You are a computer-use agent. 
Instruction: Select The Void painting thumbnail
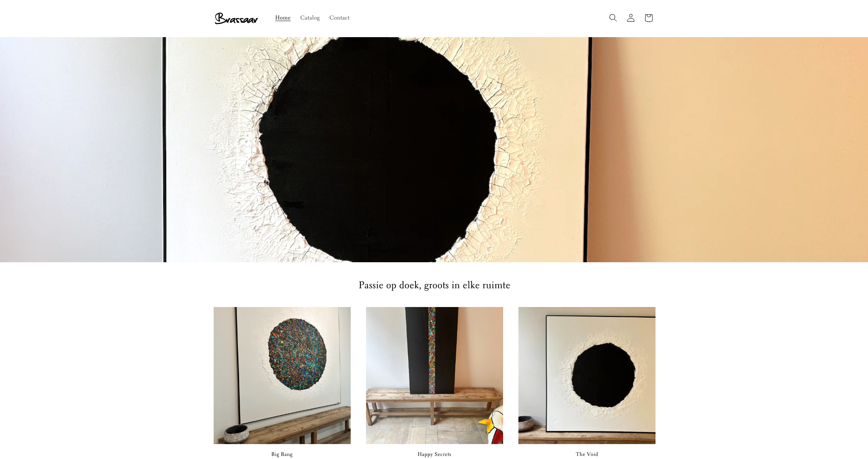[x=587, y=376]
